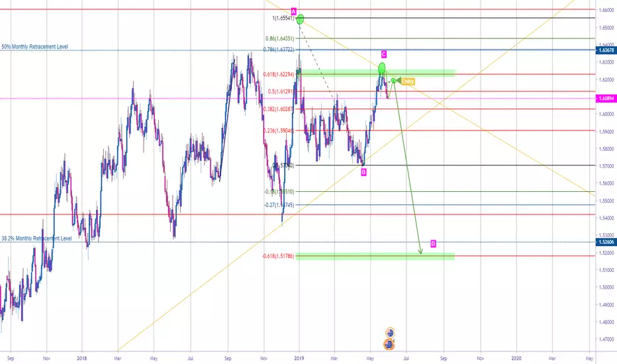
Task: Click the green arrowhead near point D
Action: pos(420,251)
